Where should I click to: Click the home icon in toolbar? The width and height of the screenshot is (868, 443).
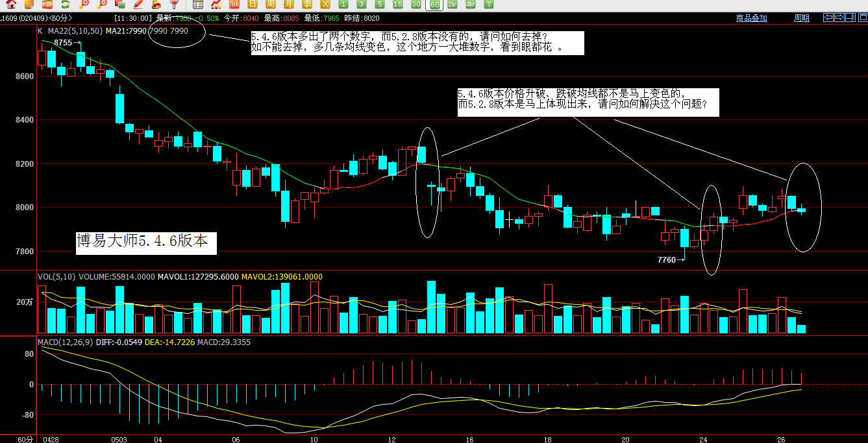[x=11, y=5]
